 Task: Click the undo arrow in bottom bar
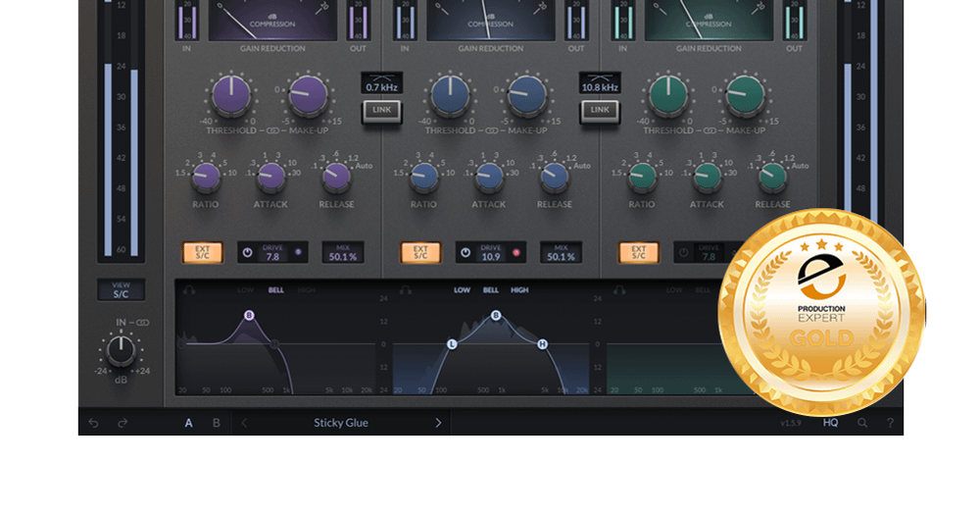click(93, 423)
